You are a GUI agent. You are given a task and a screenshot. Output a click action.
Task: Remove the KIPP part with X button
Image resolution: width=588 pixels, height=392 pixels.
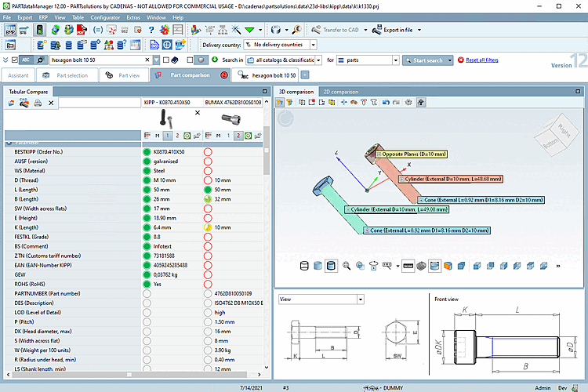pyautogui.click(x=198, y=113)
